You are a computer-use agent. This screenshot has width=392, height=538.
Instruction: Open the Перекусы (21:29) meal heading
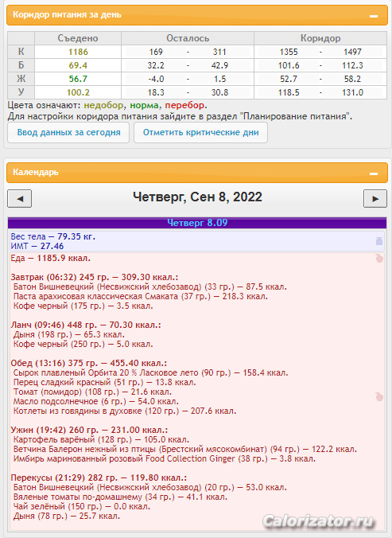click(99, 478)
